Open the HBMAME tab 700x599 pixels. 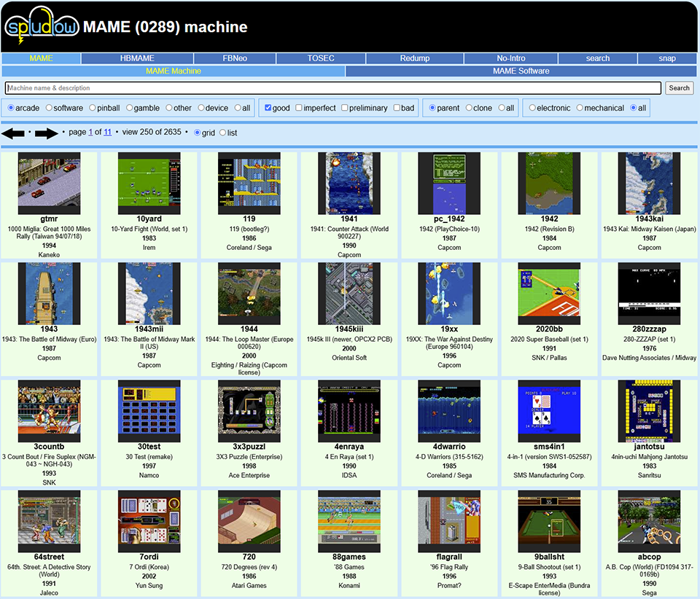click(137, 58)
